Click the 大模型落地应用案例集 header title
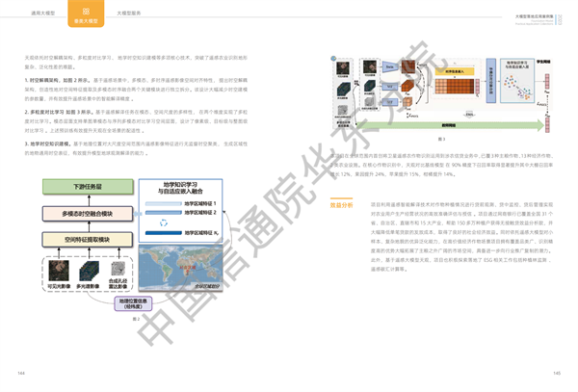The image size is (578, 392). [x=534, y=16]
